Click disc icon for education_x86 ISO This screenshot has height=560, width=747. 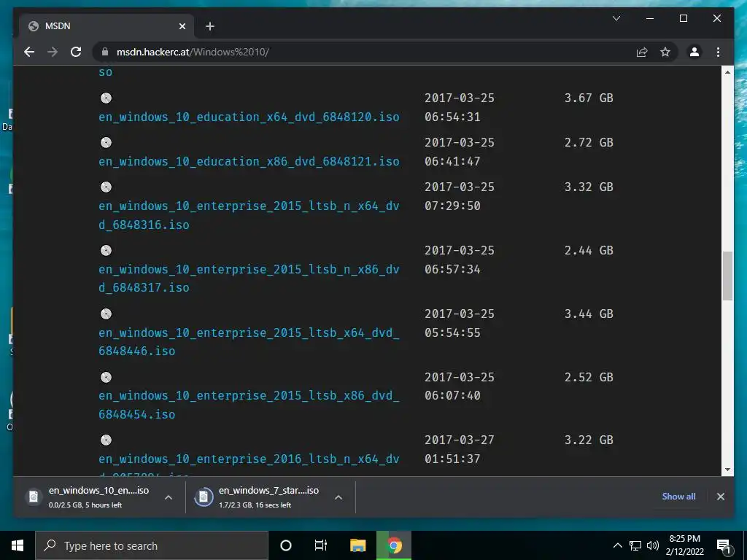(106, 142)
